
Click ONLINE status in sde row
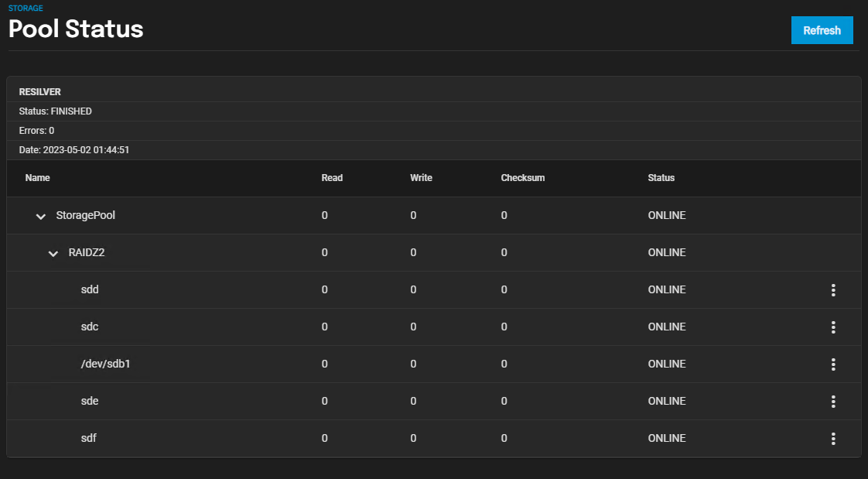click(667, 400)
